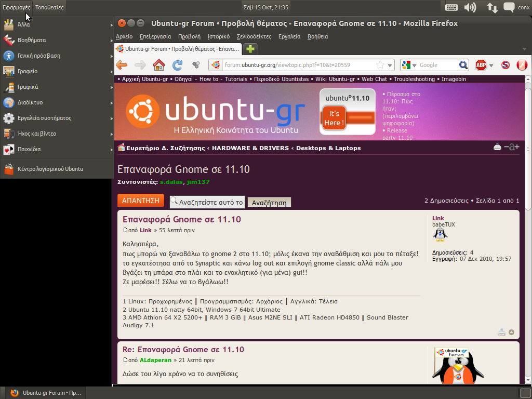The height and width of the screenshot is (399, 532).
Task: Change font size with the a+ icon
Action: (x=512, y=147)
